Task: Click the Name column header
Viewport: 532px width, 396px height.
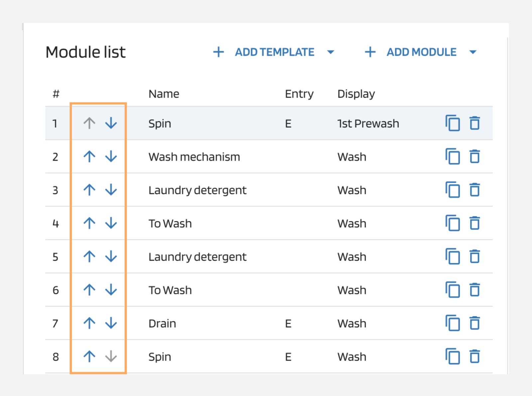Action: coord(164,94)
